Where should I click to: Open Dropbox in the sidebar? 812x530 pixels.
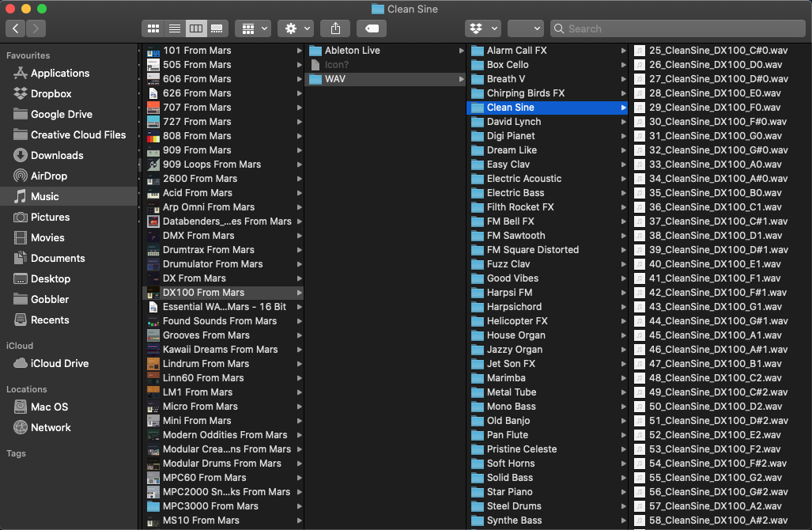(70, 94)
